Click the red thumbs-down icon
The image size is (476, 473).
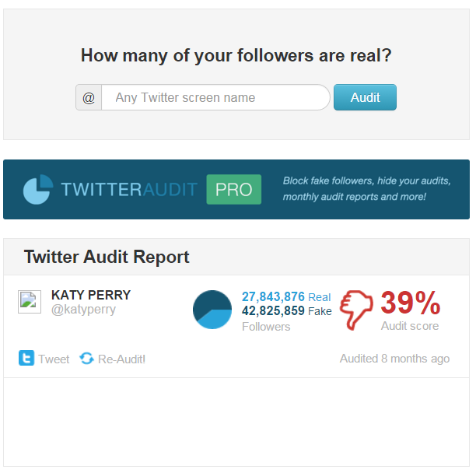tap(355, 310)
